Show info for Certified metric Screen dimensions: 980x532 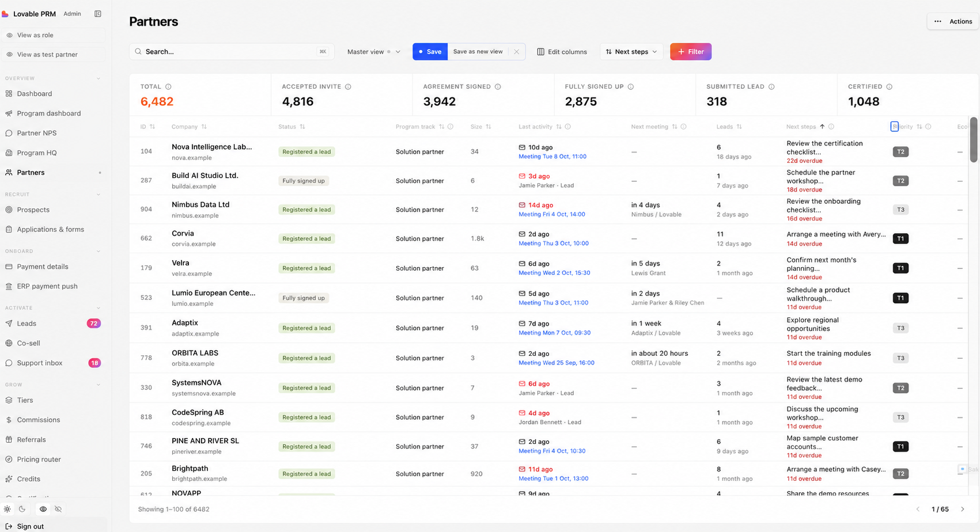[x=890, y=87]
